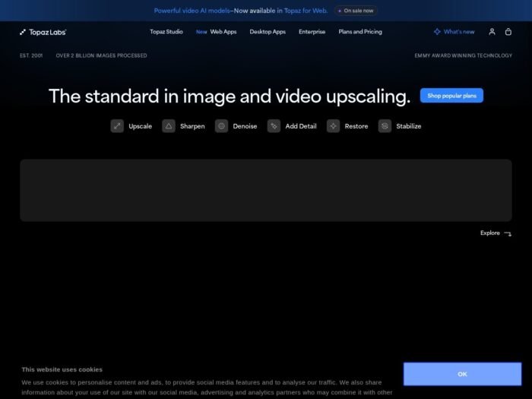The image size is (532, 399).
Task: Click 'EMMY AWARD WINNING TECHNOLOGY' text
Action: (x=463, y=55)
